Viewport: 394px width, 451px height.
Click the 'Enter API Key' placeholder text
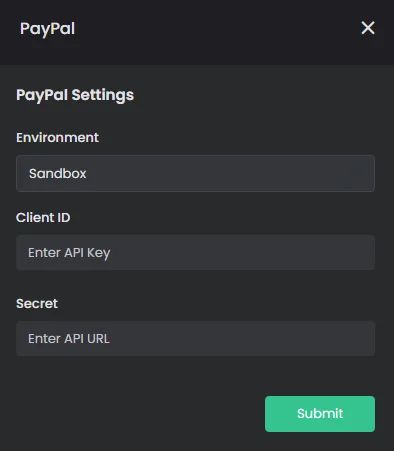pos(69,253)
